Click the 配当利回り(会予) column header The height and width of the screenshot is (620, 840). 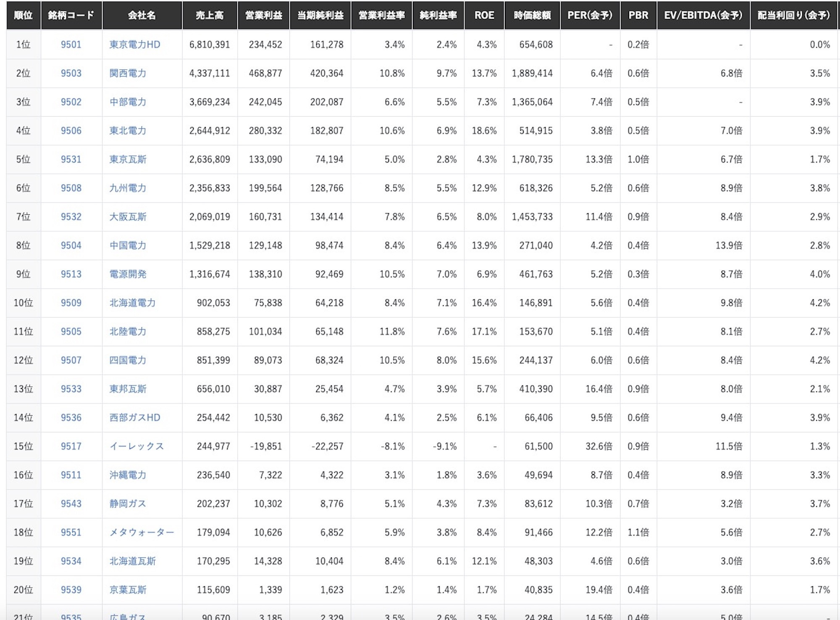click(794, 16)
